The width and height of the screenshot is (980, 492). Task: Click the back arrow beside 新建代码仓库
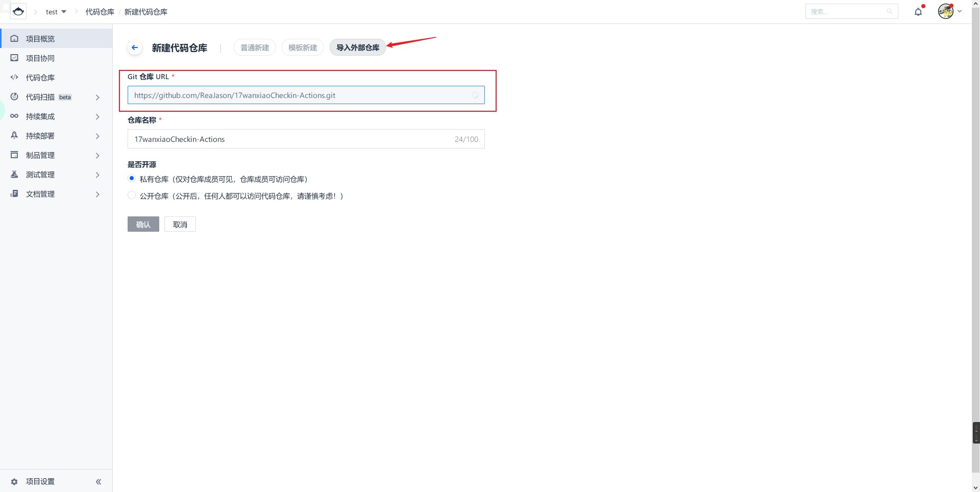pos(135,47)
